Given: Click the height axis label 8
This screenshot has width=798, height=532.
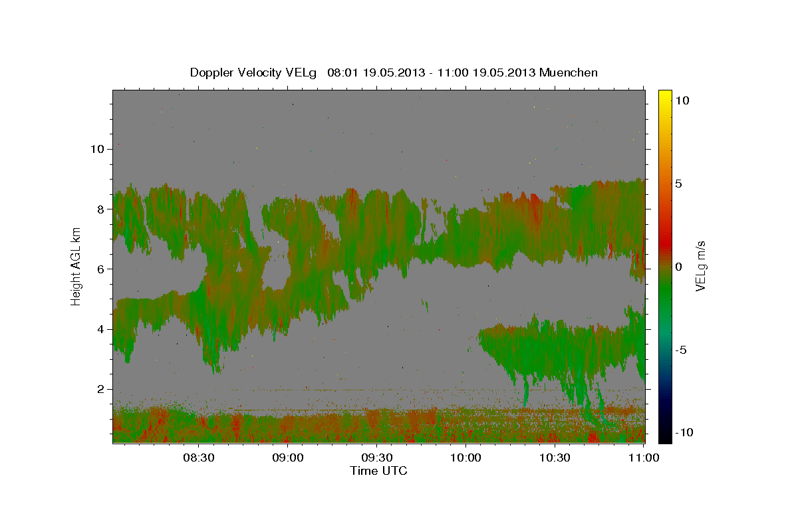Looking at the screenshot, I should pyautogui.click(x=100, y=209).
